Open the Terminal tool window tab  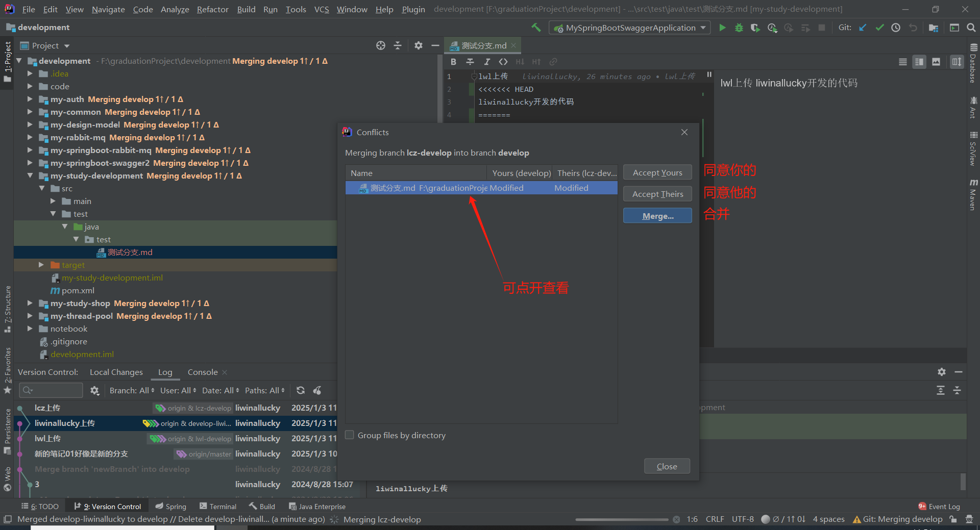(218, 507)
